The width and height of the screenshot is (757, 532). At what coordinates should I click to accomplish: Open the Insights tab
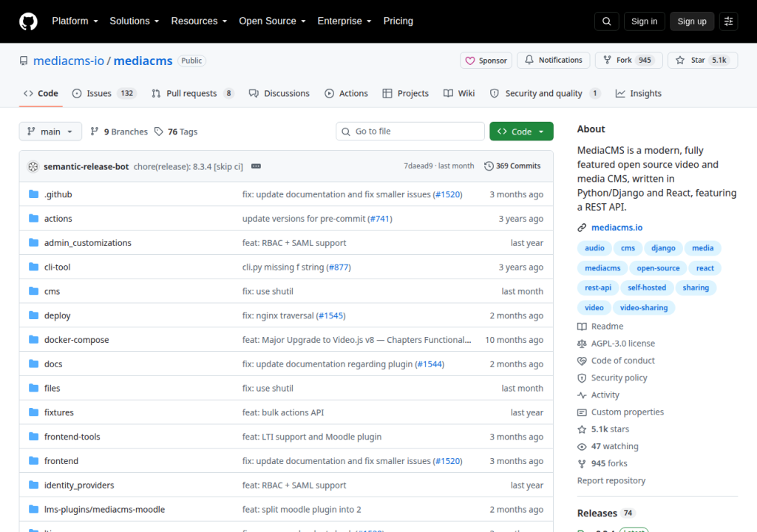click(638, 93)
